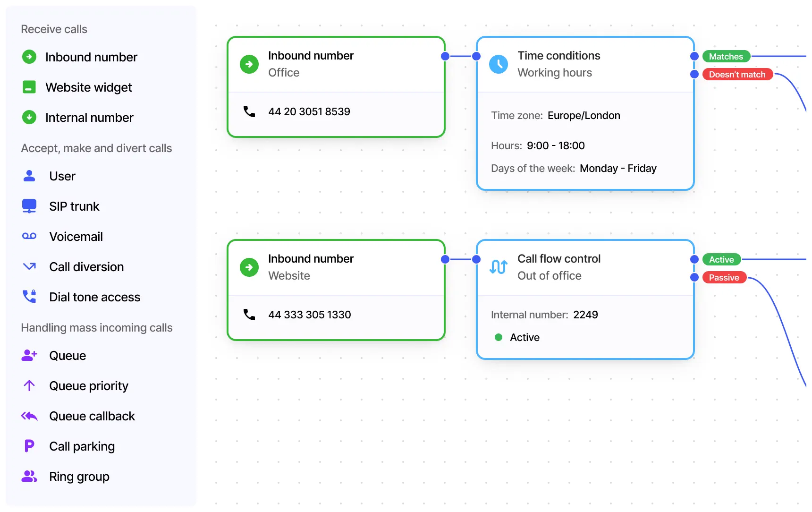Click the Ring group sidebar label
Viewport: 812px width, 512px height.
pyautogui.click(x=79, y=477)
